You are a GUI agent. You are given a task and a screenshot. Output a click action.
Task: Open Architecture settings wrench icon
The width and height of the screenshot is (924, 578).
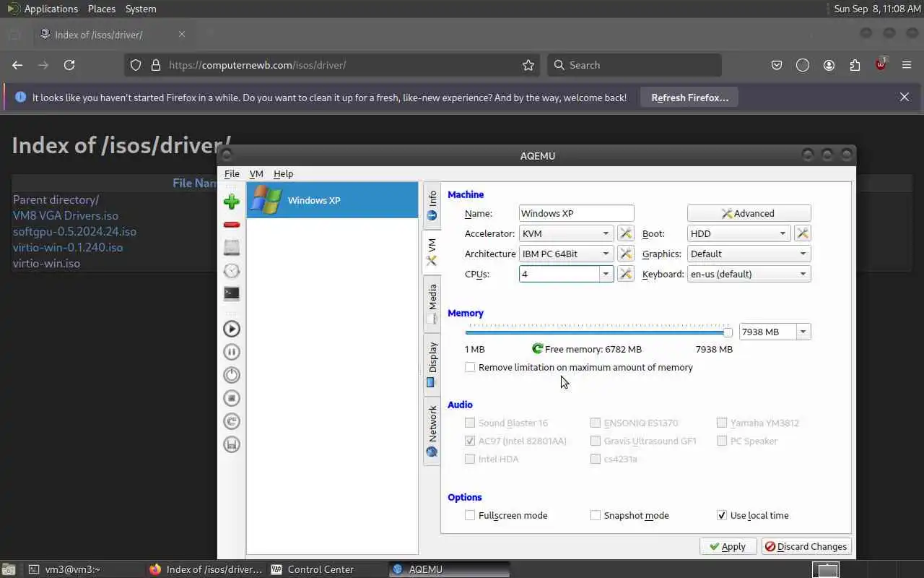pyautogui.click(x=625, y=254)
